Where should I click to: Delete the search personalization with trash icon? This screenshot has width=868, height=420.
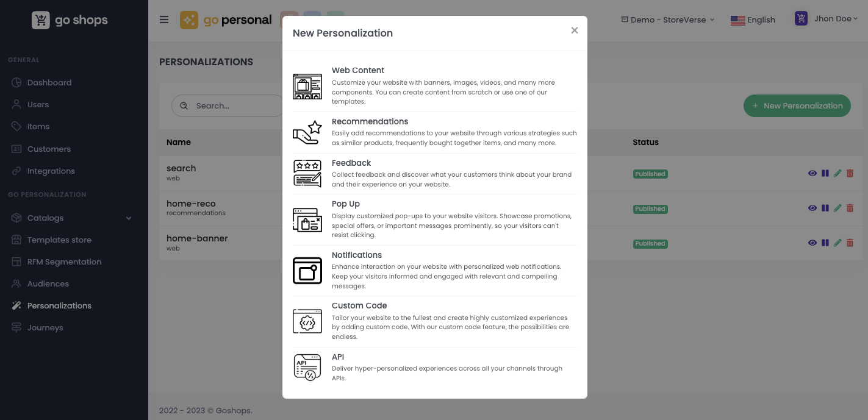click(850, 174)
